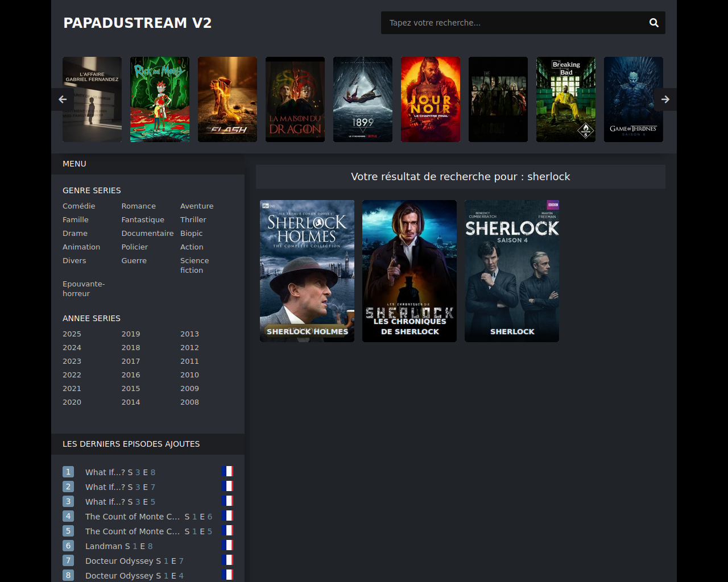
Task: Open the PAPADUSTREAM V2 home logo
Action: (x=137, y=23)
